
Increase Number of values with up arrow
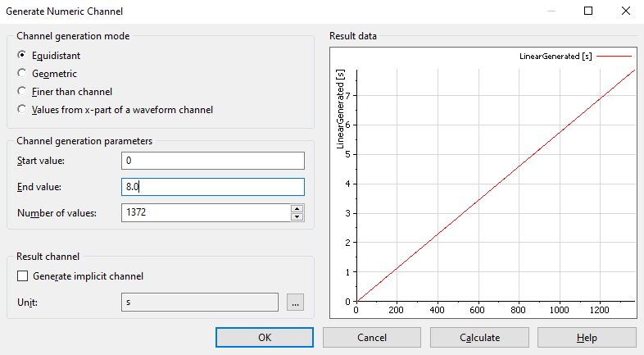point(297,209)
